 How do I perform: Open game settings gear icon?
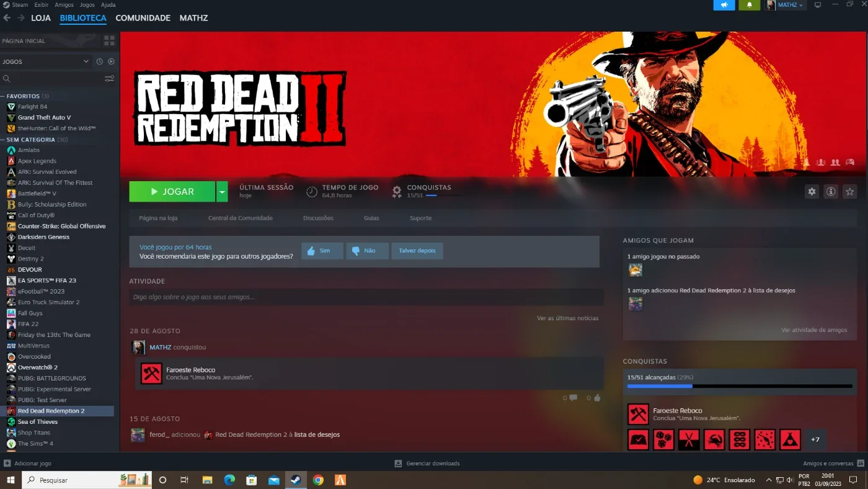[812, 192]
